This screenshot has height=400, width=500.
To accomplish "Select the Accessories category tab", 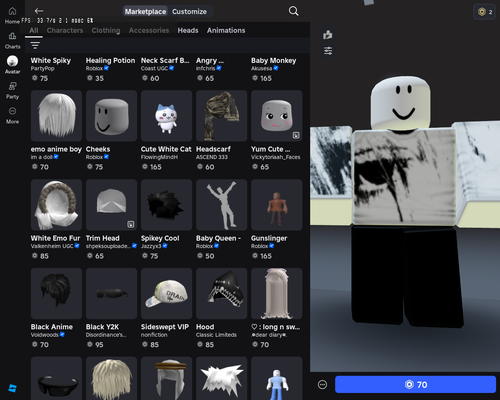I will coord(149,30).
